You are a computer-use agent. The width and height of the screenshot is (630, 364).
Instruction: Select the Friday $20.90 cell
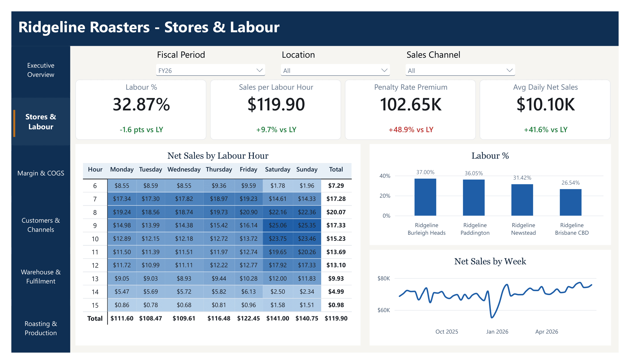[x=248, y=212]
